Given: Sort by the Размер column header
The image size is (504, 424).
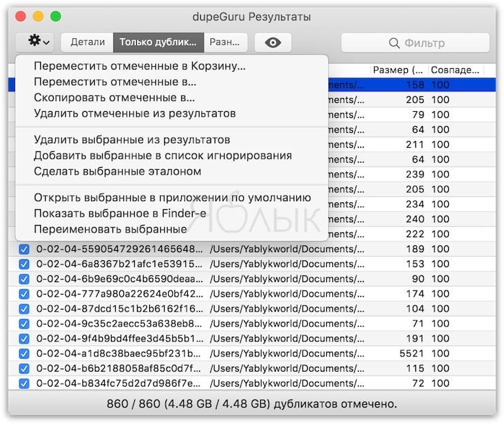Looking at the screenshot, I should coord(398,70).
